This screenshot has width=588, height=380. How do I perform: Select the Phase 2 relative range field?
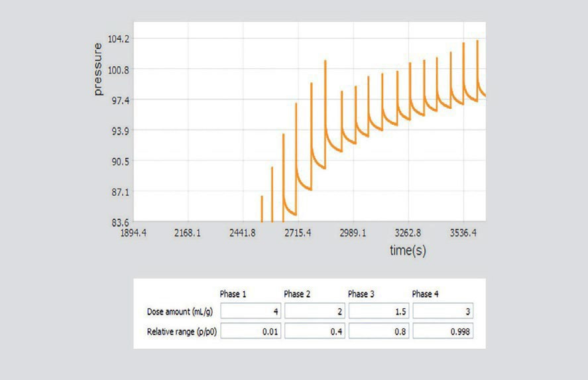coord(315,331)
